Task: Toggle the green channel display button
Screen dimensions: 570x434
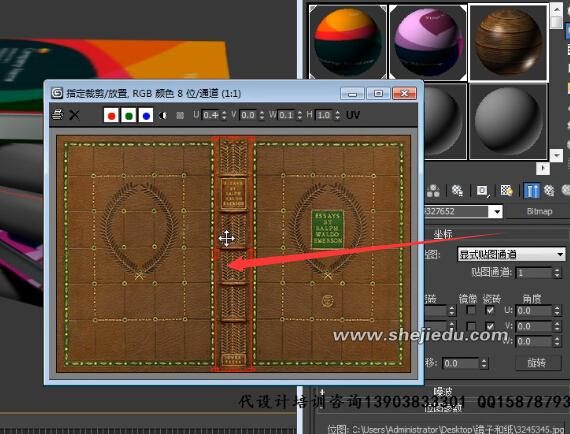Action: pyautogui.click(x=129, y=115)
